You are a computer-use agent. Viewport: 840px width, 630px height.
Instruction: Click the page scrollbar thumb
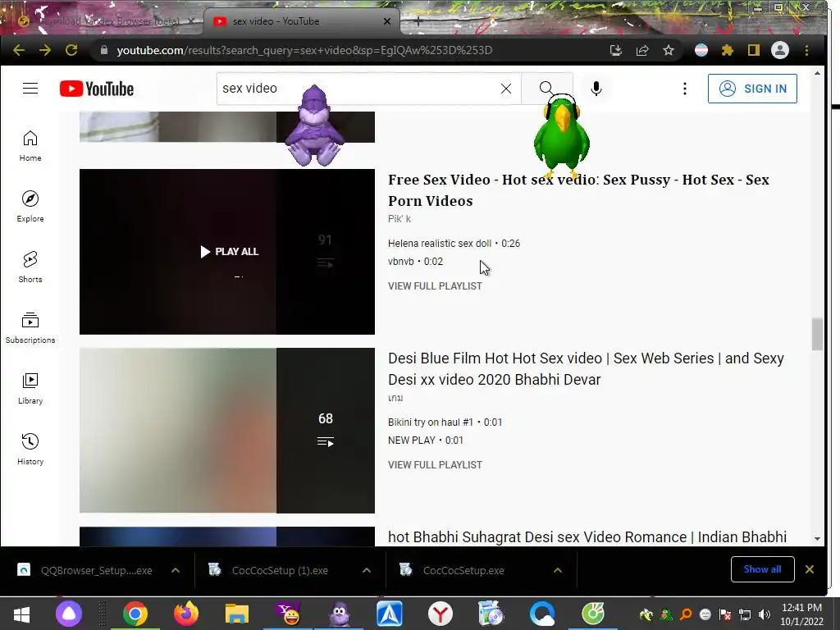click(x=817, y=335)
